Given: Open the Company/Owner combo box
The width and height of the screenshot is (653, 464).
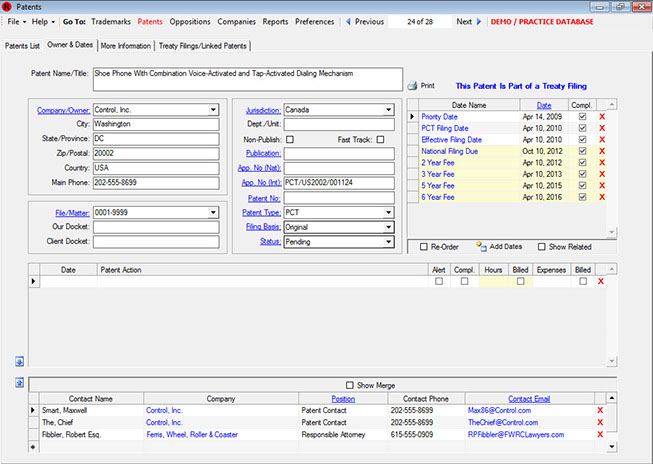Looking at the screenshot, I should (x=214, y=110).
